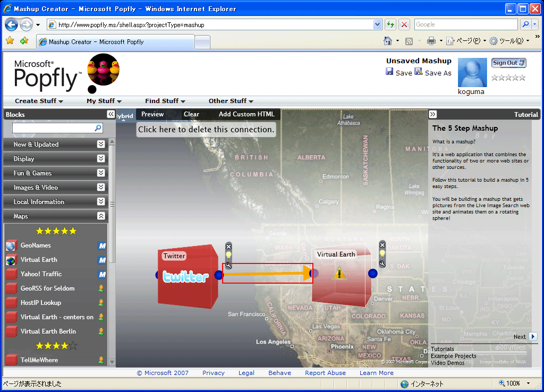The height and width of the screenshot is (392, 544).
Task: Expand the Fun & Games block category
Action: click(x=101, y=173)
